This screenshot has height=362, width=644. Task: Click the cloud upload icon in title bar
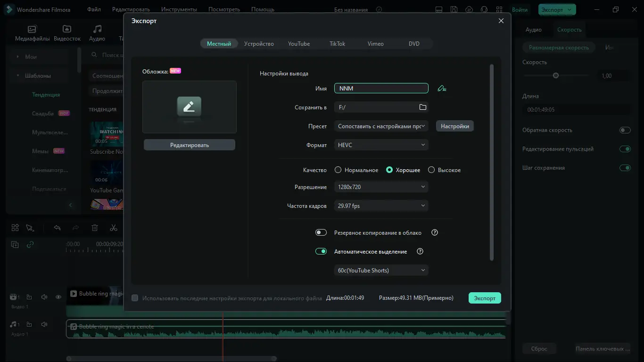point(469,9)
